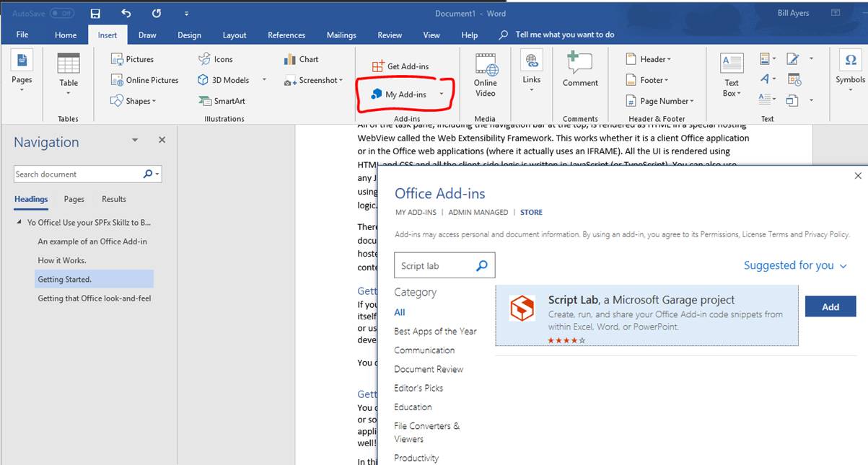Open the Review tab

(x=390, y=35)
